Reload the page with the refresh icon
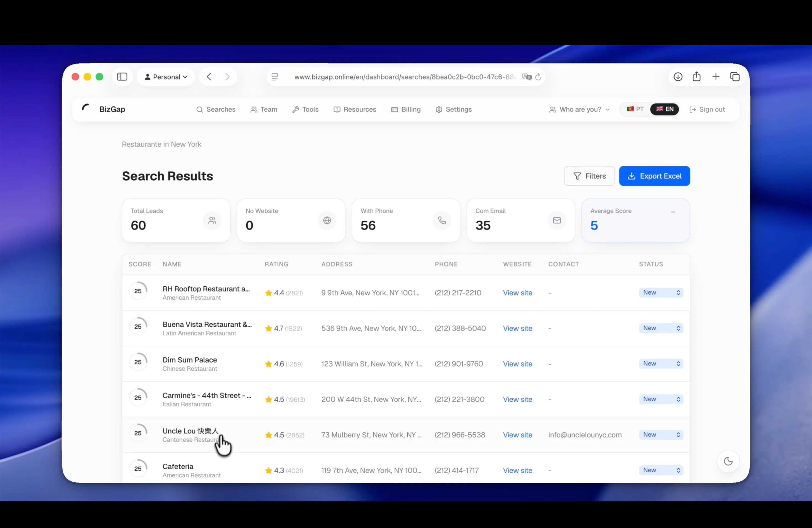Image resolution: width=812 pixels, height=528 pixels. point(538,77)
